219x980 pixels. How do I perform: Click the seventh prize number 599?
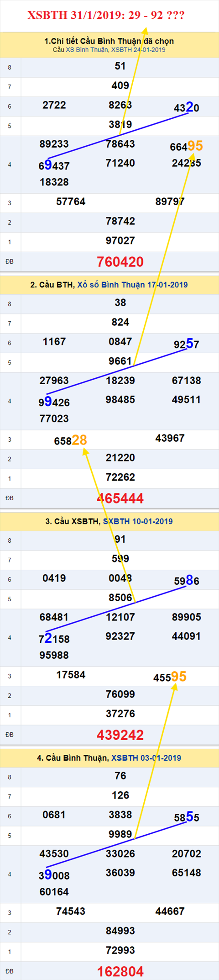click(120, 559)
